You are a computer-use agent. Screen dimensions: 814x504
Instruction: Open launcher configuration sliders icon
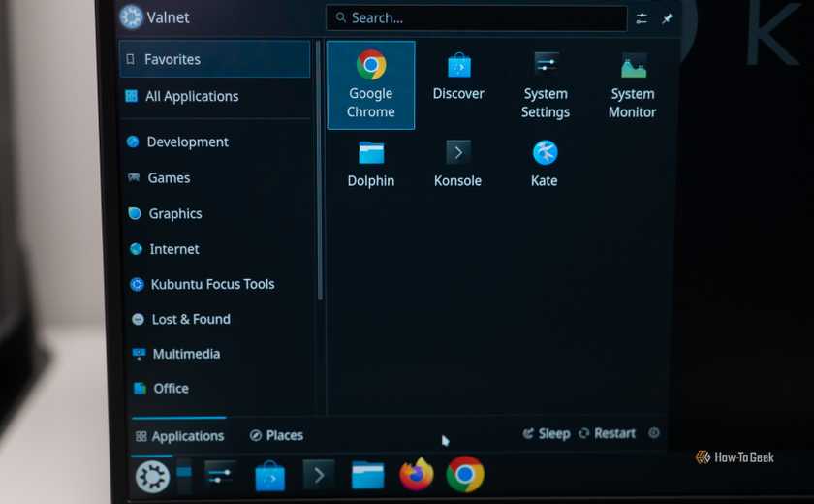click(642, 18)
